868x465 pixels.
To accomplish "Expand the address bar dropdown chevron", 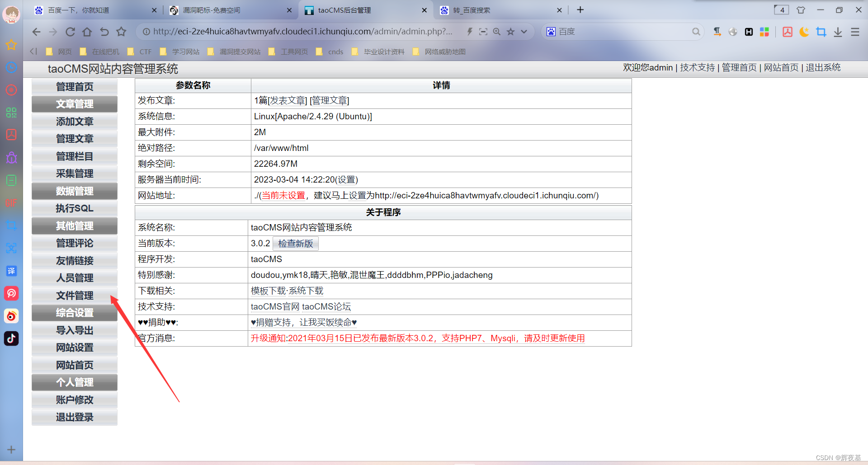I will tap(524, 32).
